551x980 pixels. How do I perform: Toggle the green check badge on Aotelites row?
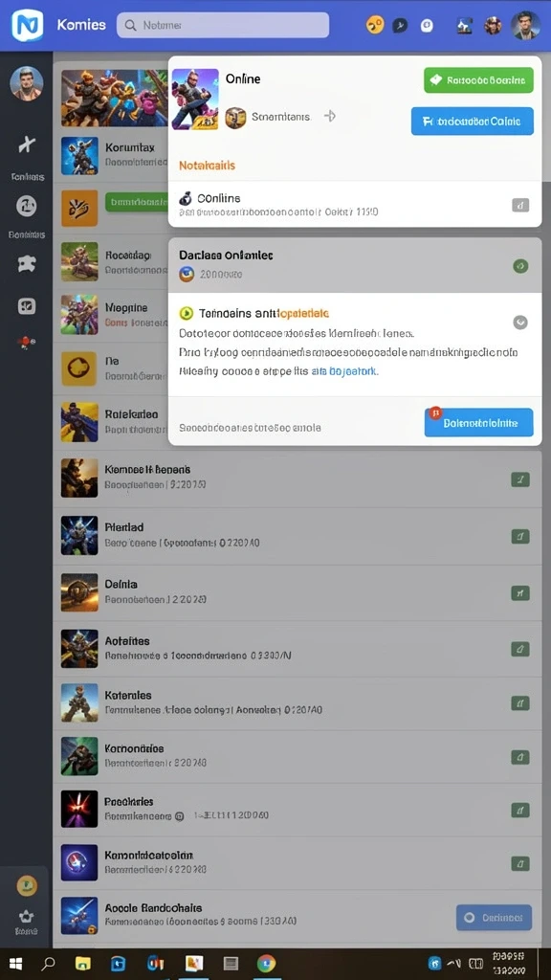click(520, 649)
